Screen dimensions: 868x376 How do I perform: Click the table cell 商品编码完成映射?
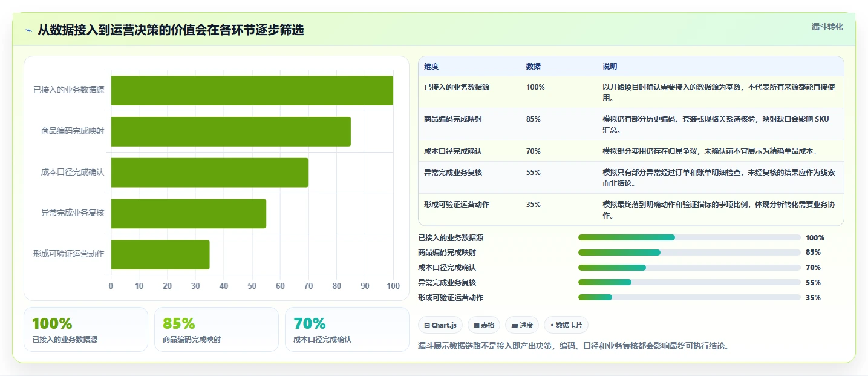point(453,119)
